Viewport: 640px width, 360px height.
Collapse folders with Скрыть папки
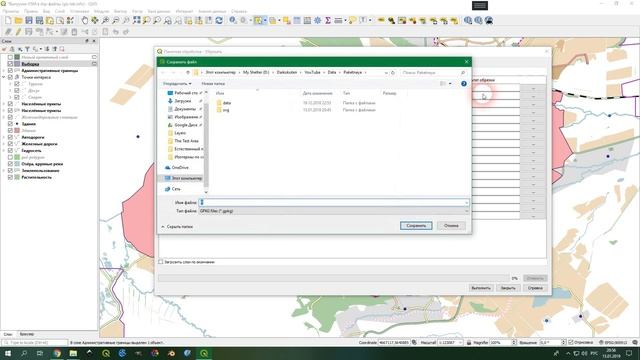click(177, 227)
